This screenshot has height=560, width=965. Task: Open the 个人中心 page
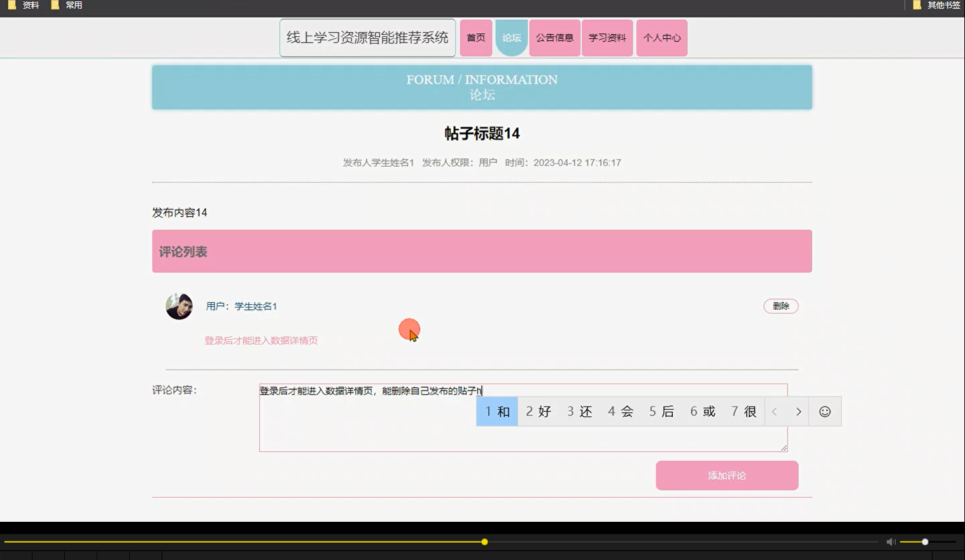tap(661, 38)
